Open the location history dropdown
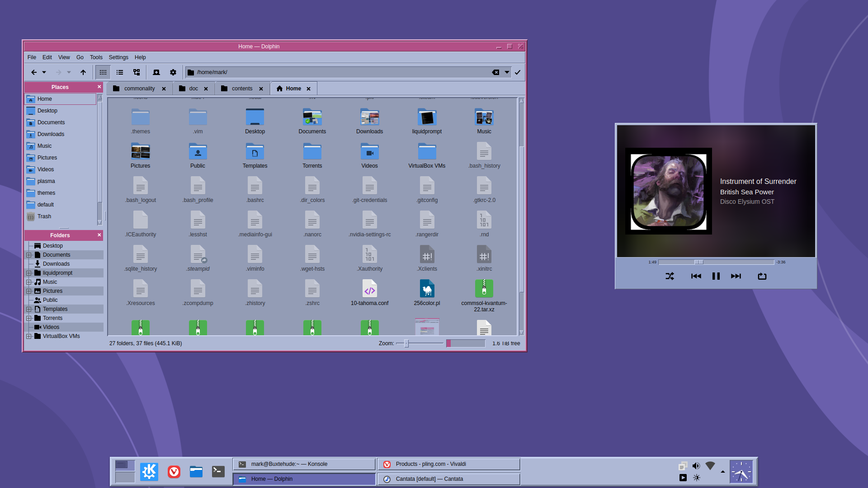 507,72
